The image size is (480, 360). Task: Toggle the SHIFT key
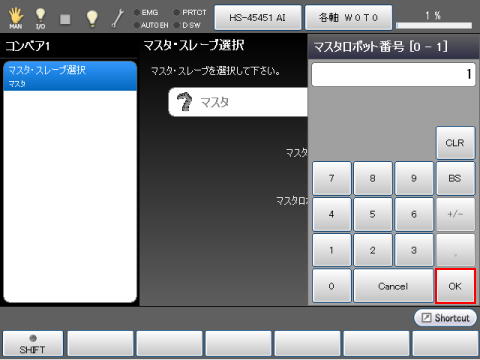pyautogui.click(x=33, y=344)
